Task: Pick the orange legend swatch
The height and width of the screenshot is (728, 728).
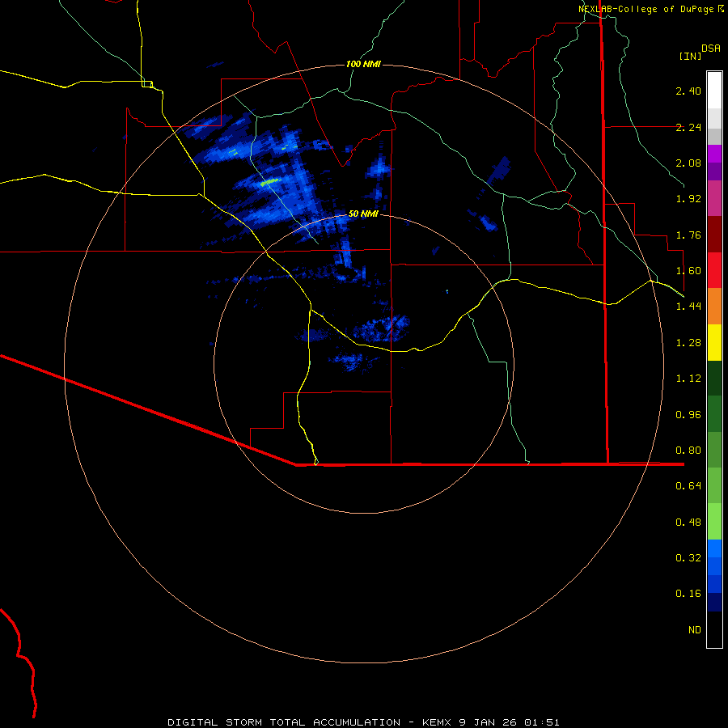Action: tap(714, 306)
